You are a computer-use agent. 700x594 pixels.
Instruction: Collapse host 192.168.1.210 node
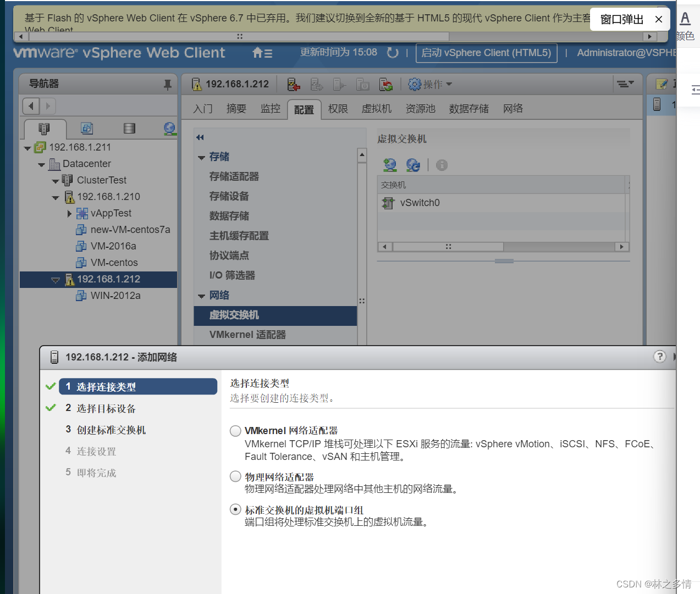tap(55, 198)
